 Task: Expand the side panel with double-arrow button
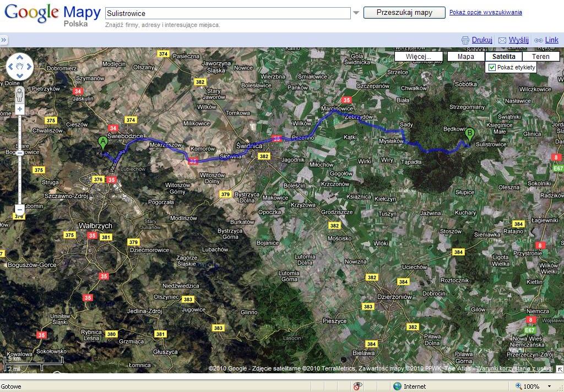point(3,40)
